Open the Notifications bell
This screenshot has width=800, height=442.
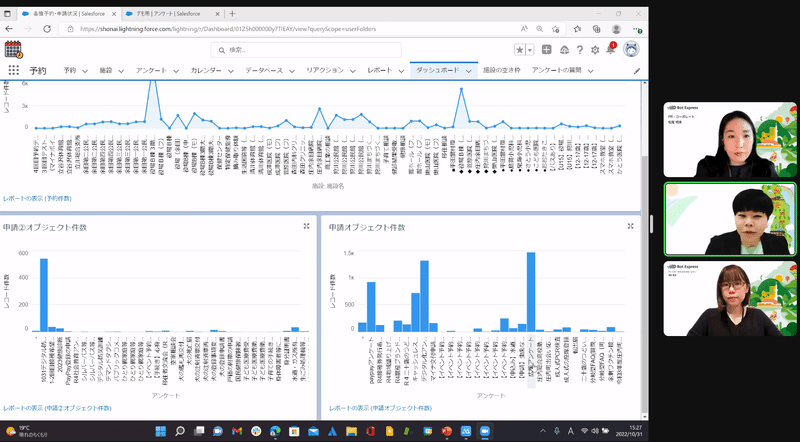pos(611,49)
